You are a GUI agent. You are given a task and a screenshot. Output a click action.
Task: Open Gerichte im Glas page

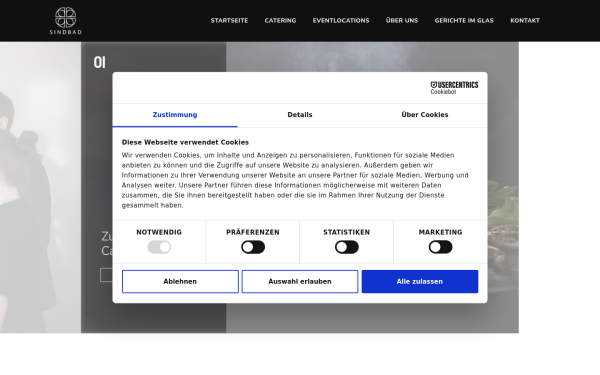click(x=464, y=21)
